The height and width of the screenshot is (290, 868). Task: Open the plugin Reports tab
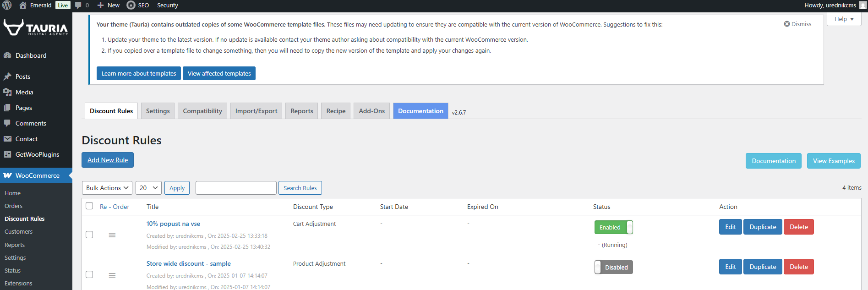tap(302, 111)
